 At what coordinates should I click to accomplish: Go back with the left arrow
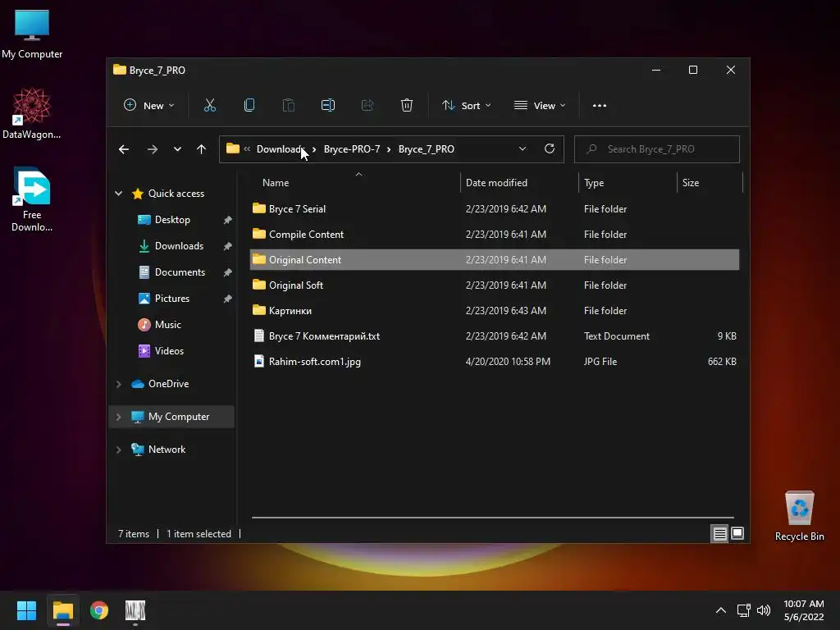point(124,149)
